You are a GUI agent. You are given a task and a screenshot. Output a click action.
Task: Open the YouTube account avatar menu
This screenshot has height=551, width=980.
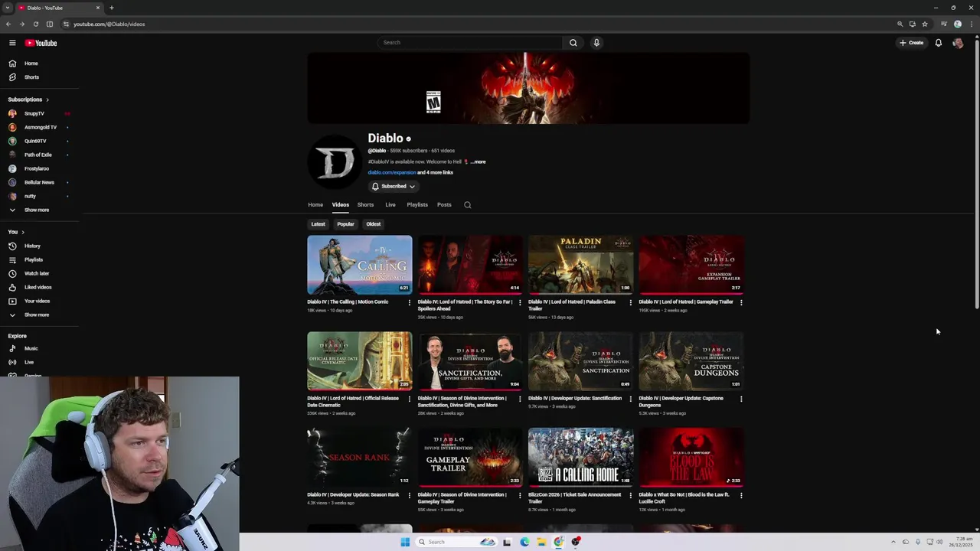pos(957,43)
